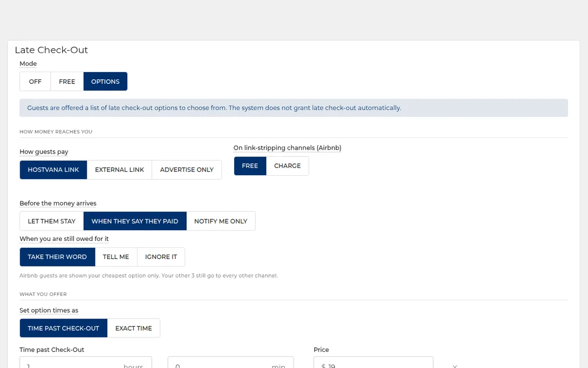Click the 'Set option times as' label
The image size is (588, 368).
click(49, 311)
